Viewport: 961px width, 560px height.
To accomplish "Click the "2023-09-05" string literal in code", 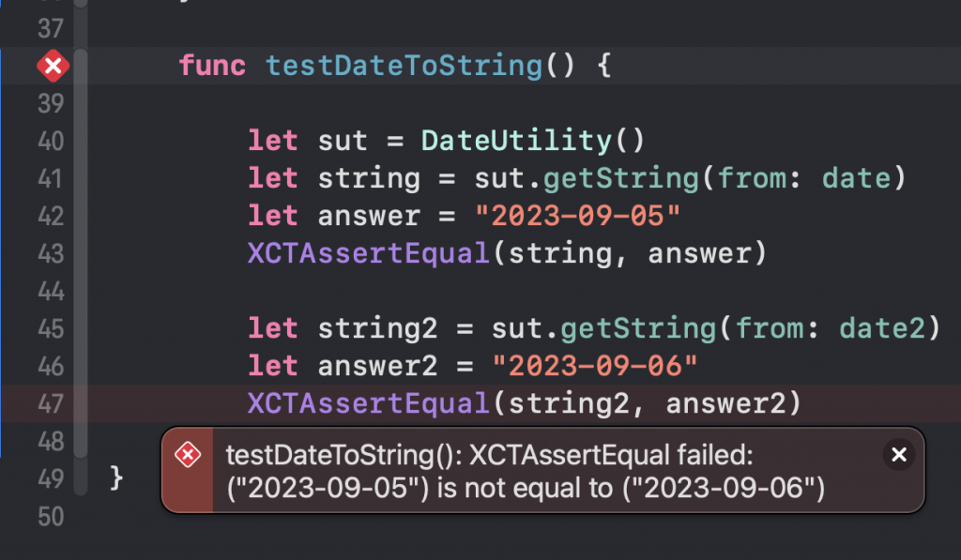I will pos(577,216).
